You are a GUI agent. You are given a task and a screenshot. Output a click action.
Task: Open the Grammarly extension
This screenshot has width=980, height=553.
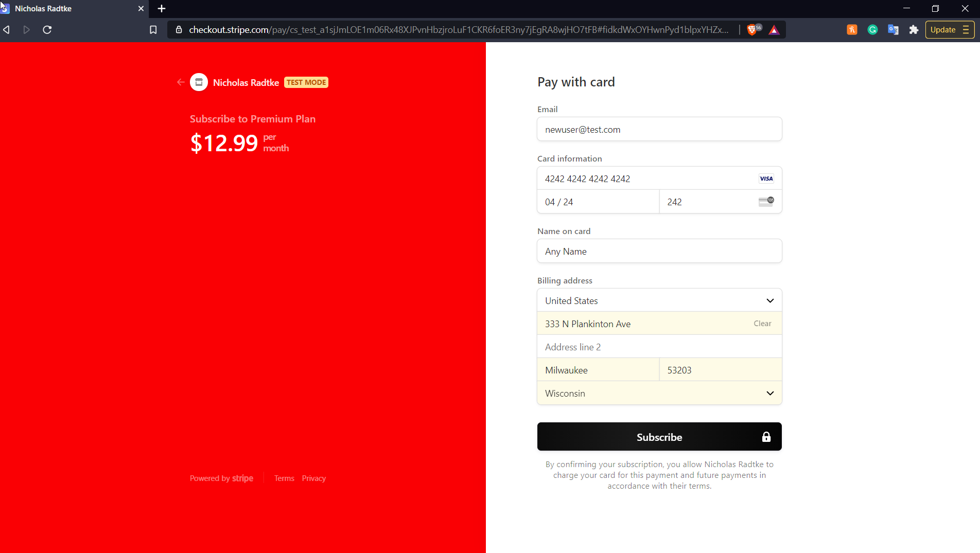tap(872, 30)
